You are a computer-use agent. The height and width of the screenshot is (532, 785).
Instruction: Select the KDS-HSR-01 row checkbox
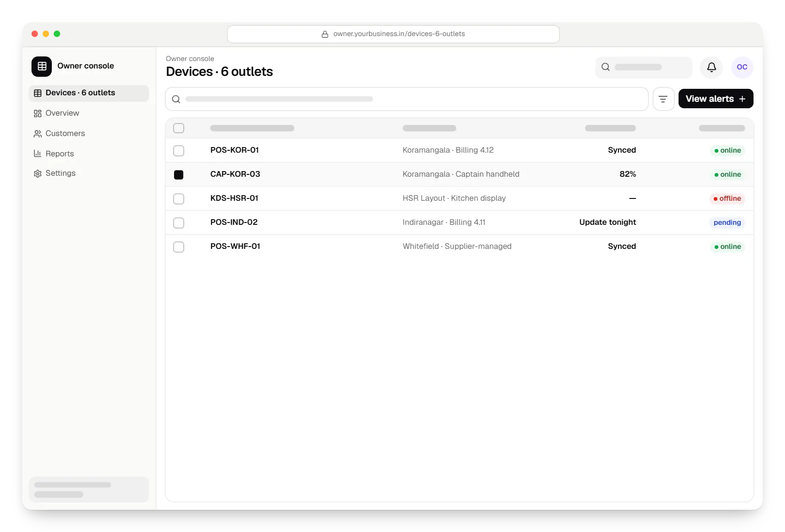coord(179,199)
